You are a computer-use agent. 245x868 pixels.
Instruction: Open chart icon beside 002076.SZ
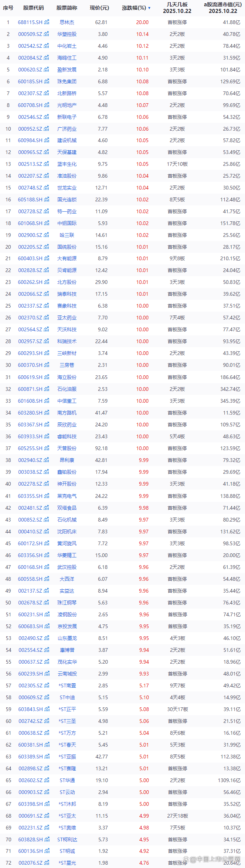pos(47,863)
